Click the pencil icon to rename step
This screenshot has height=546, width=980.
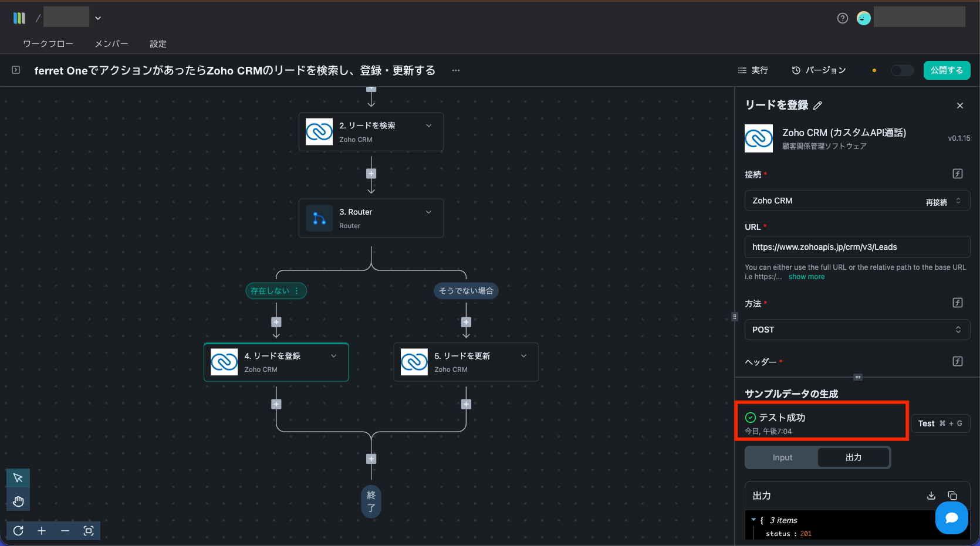817,106
